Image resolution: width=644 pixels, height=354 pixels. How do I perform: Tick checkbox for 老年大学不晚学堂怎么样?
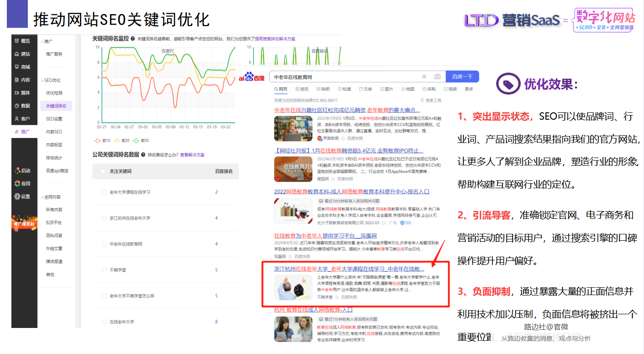click(x=104, y=296)
